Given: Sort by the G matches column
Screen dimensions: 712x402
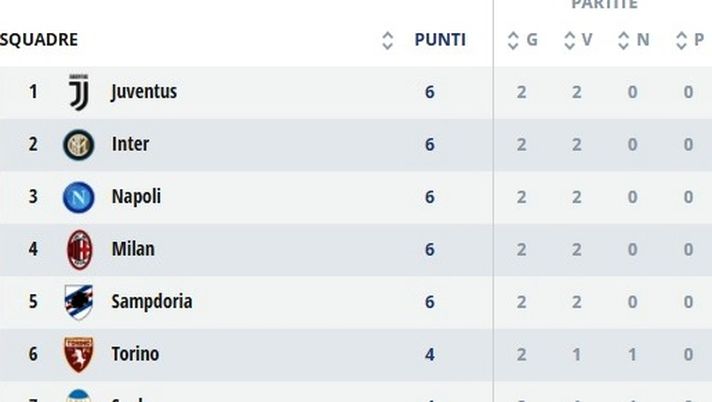Looking at the screenshot, I should 523,40.
